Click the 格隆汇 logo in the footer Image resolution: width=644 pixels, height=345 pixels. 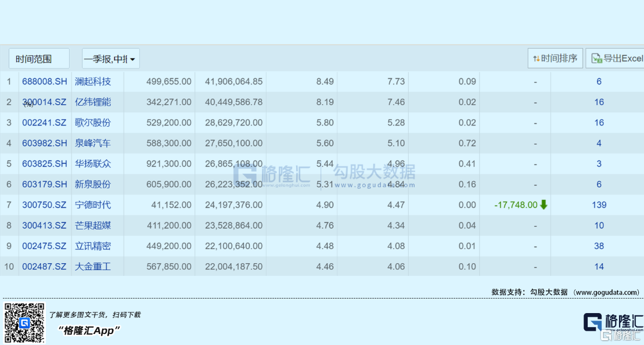(613, 322)
